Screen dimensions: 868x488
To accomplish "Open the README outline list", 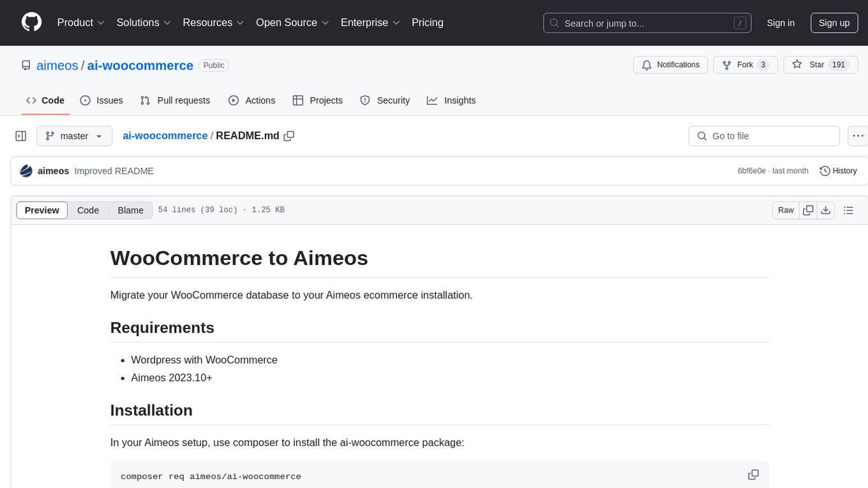I will click(x=848, y=210).
